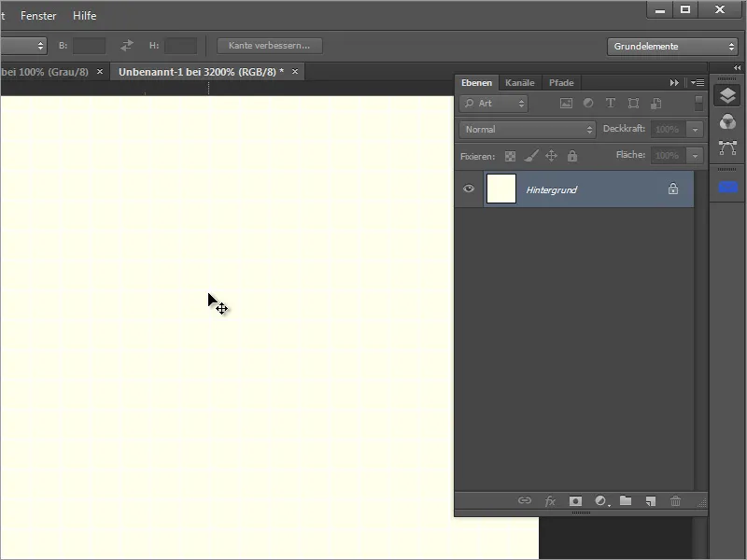Click the B width input field
The width and height of the screenshot is (747, 560).
89,46
